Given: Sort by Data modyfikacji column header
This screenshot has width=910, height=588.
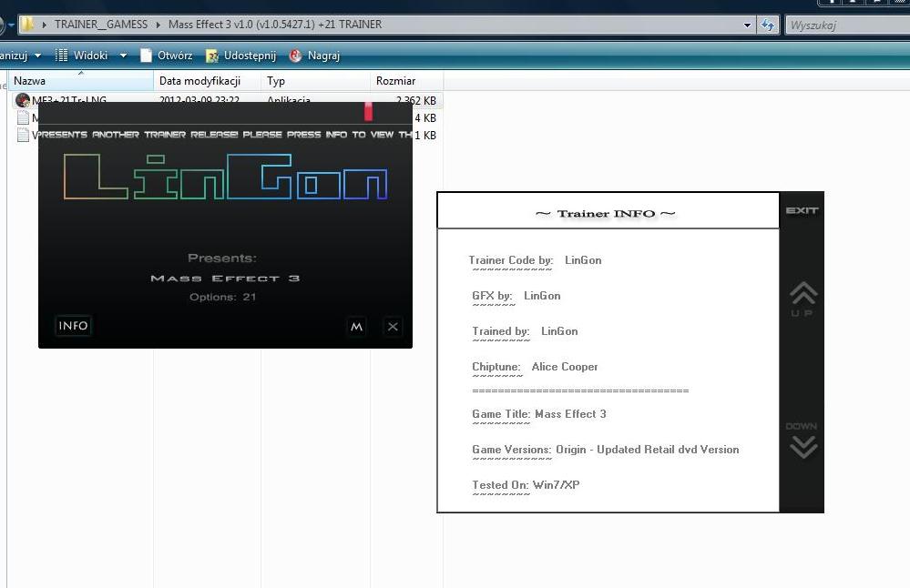Looking at the screenshot, I should pos(208,81).
